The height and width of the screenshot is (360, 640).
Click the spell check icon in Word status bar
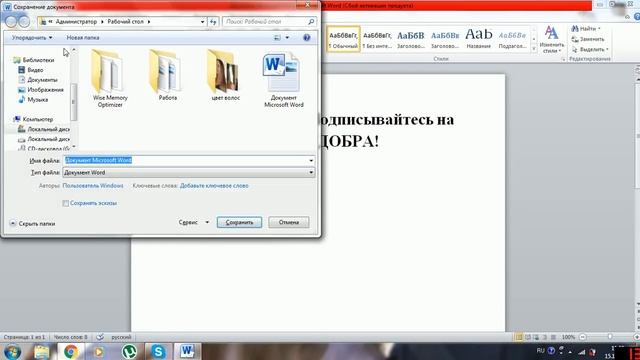pyautogui.click(x=100, y=337)
